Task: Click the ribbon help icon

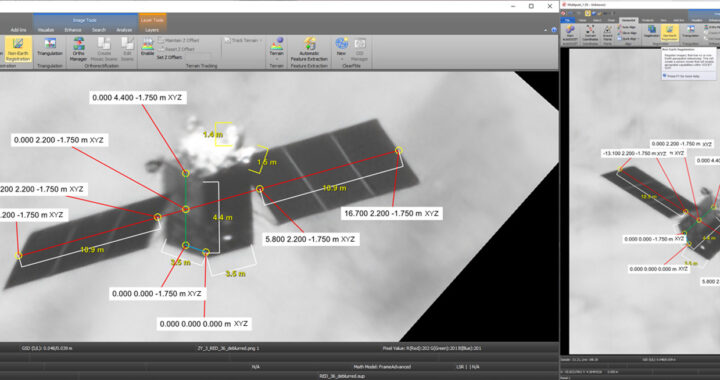Action: pos(554,30)
